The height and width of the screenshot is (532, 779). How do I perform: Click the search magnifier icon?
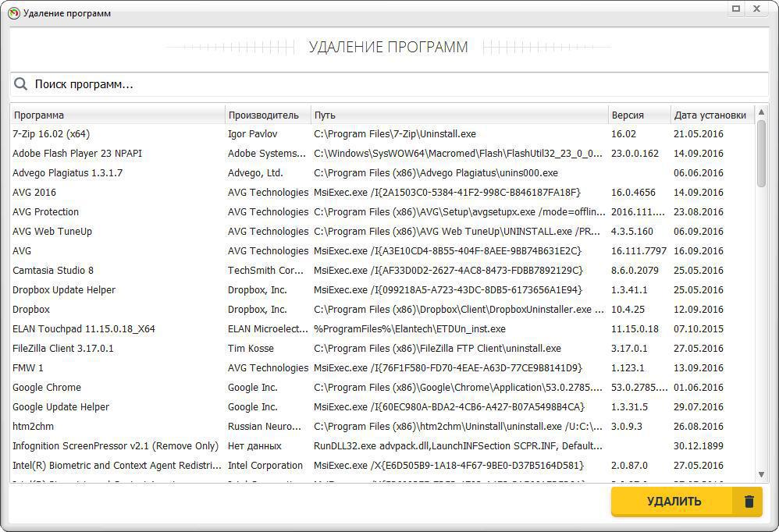pyautogui.click(x=20, y=84)
